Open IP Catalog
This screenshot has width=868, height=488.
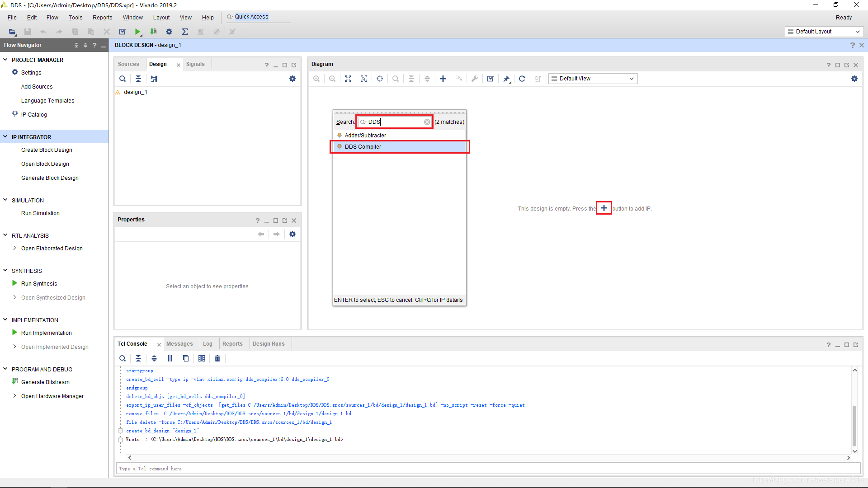pyautogui.click(x=34, y=115)
